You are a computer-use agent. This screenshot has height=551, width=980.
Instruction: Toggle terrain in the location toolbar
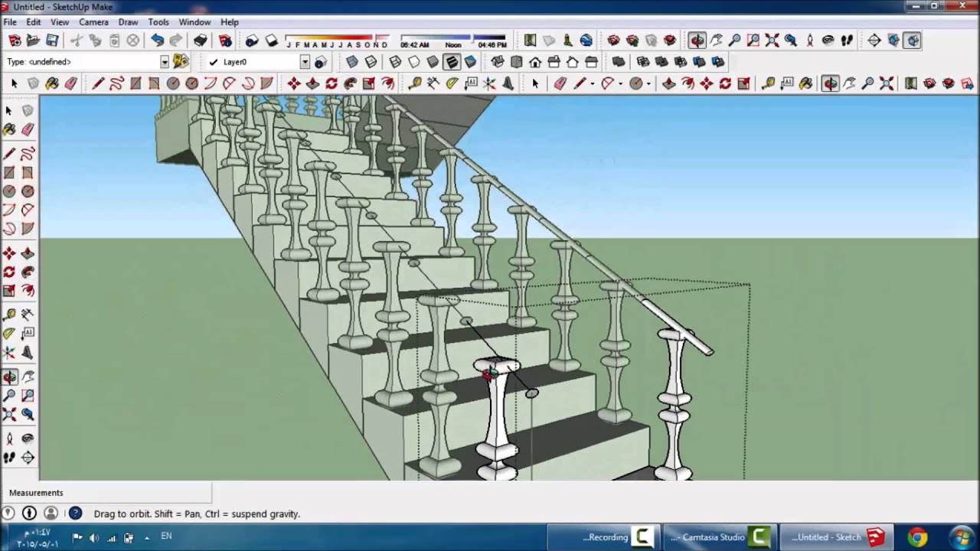[x=548, y=41]
